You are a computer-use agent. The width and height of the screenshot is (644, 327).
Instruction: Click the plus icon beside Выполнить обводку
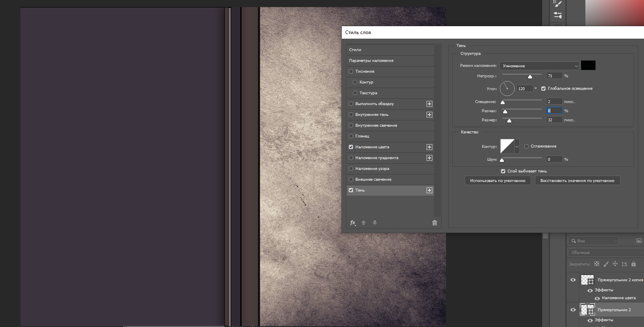pyautogui.click(x=429, y=104)
